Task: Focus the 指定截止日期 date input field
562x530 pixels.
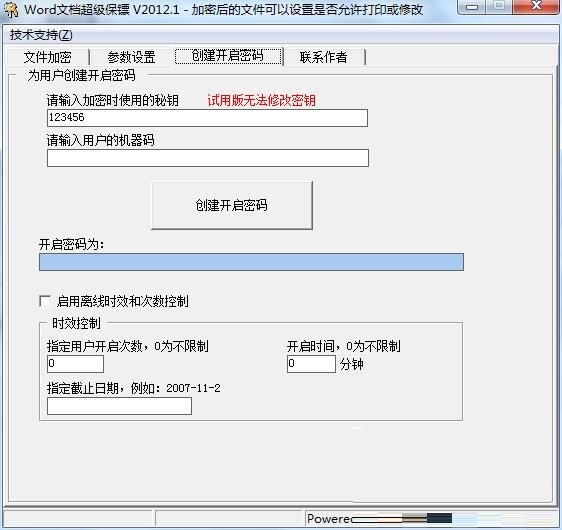Action: (119, 406)
